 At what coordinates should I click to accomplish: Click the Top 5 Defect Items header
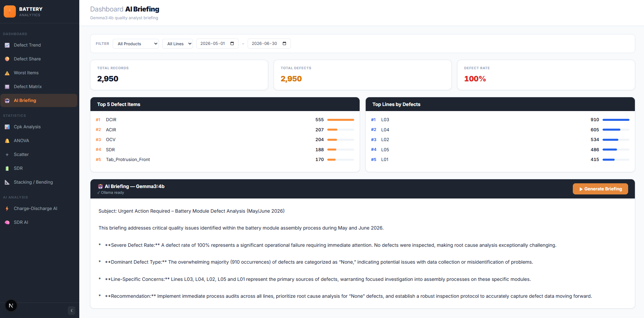point(225,104)
